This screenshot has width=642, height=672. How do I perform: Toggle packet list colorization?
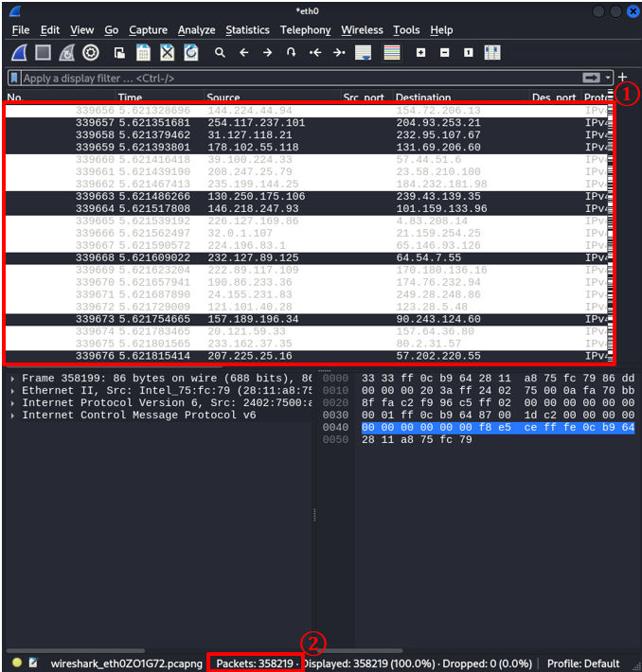click(x=391, y=53)
